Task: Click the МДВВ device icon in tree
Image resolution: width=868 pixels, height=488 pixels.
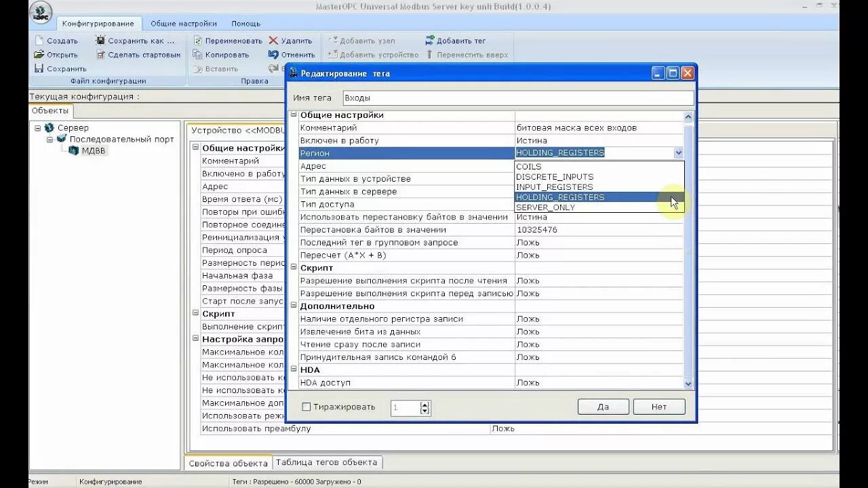Action: click(x=74, y=150)
